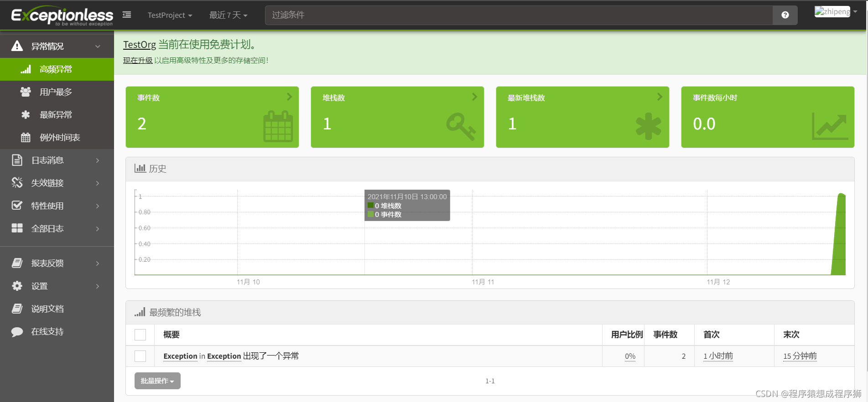Click the chat bubble icon beside 在线支持
Screen dimensions: 868x402
click(17, 331)
